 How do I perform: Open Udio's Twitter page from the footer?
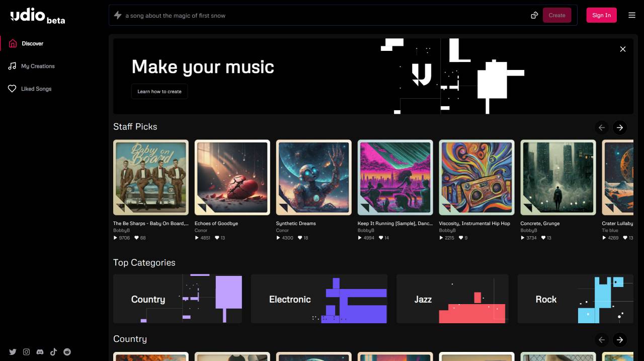13,352
